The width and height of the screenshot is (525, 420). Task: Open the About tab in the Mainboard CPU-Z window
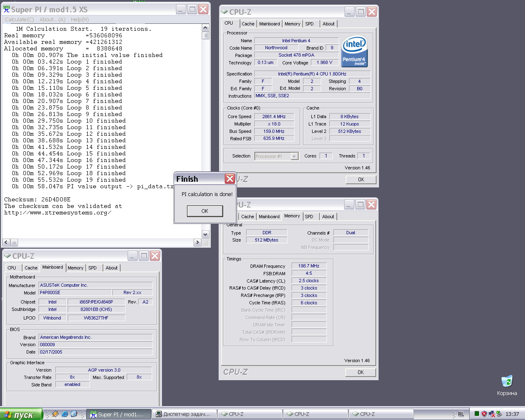tap(112, 268)
